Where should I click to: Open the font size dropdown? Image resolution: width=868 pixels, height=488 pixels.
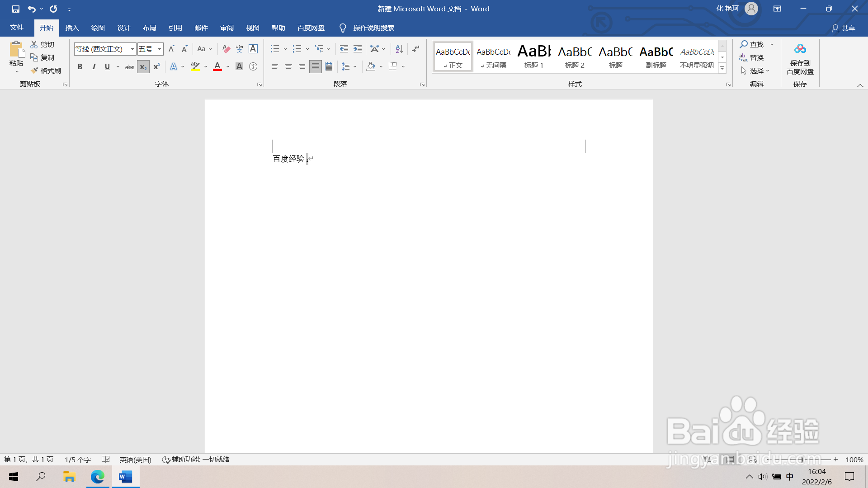159,49
